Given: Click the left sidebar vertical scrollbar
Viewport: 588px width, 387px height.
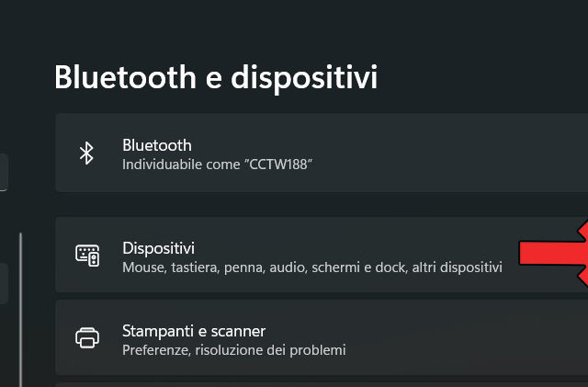Looking at the screenshot, I should pyautogui.click(x=21, y=303).
